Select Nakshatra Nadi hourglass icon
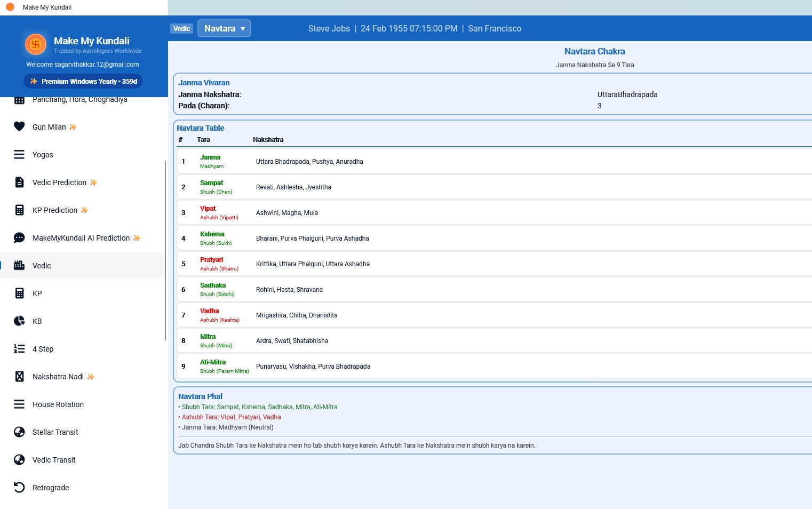This screenshot has height=509, width=812. point(19,376)
